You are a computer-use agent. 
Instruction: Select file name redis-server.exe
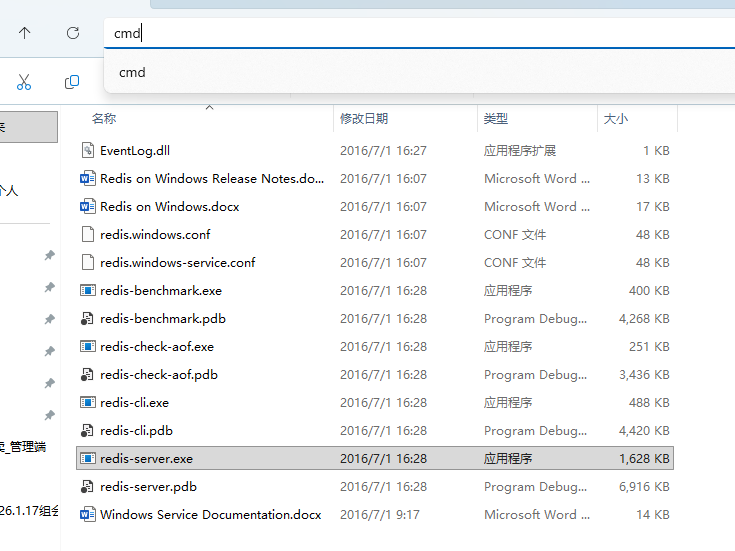coord(146,459)
